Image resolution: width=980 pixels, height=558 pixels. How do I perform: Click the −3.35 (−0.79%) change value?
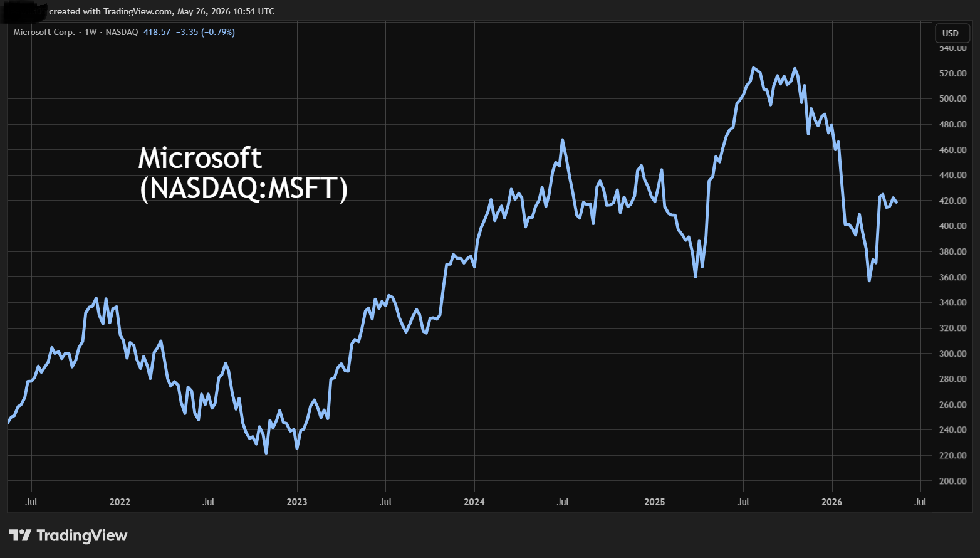[x=206, y=32]
